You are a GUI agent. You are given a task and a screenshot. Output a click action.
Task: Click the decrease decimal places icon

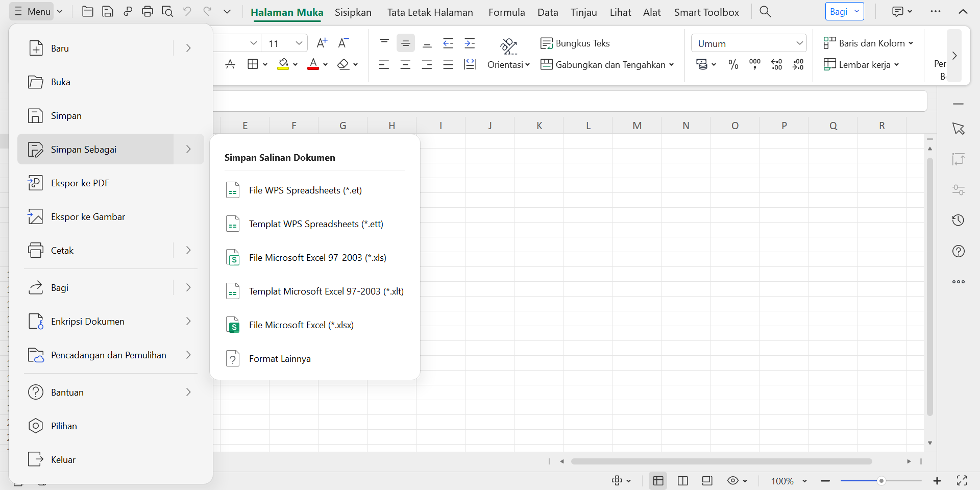click(798, 64)
